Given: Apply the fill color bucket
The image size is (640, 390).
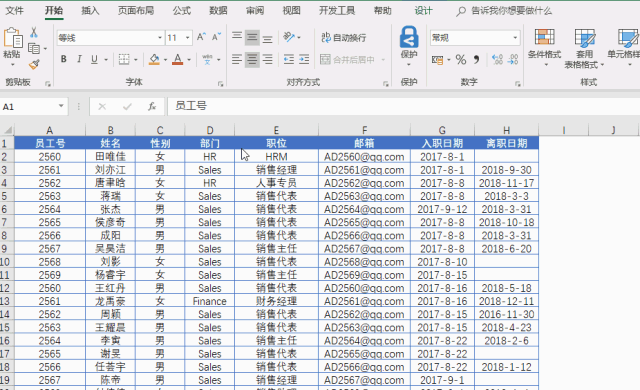Looking at the screenshot, I should [x=154, y=60].
